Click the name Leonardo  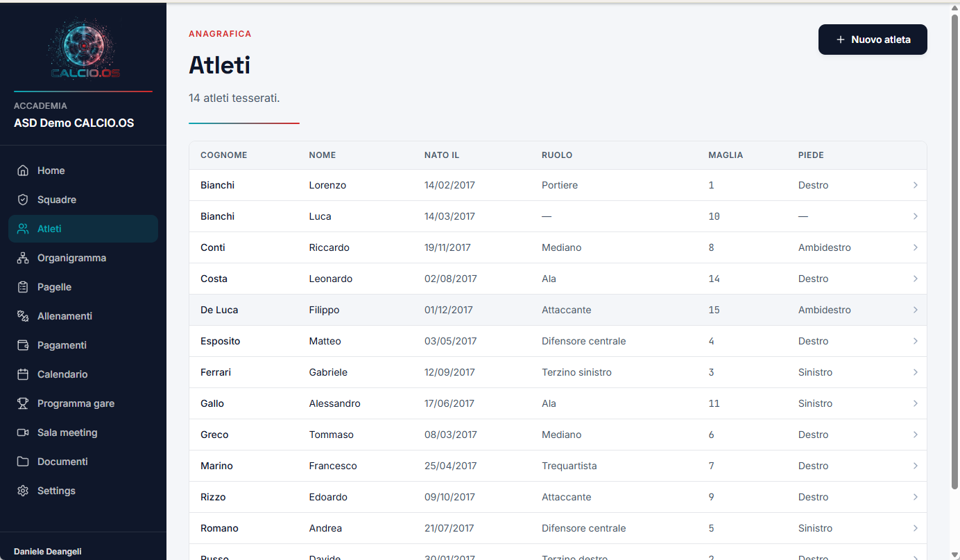point(331,279)
